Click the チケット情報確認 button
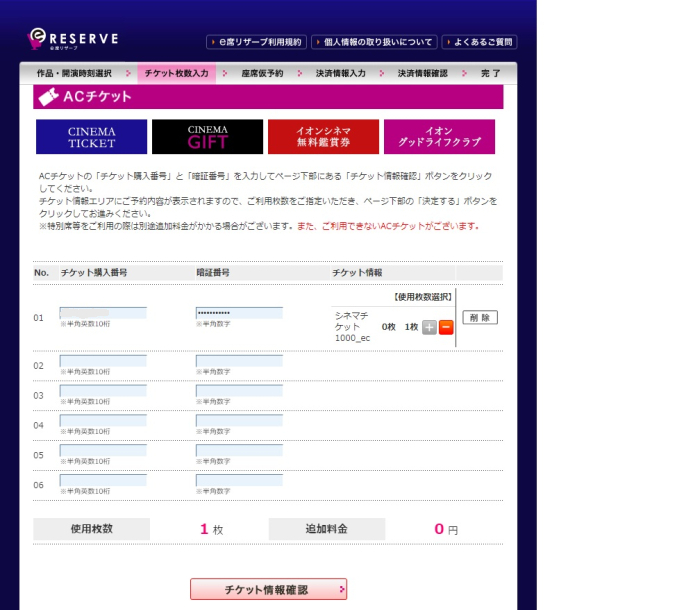The image size is (700, 610). [x=268, y=590]
